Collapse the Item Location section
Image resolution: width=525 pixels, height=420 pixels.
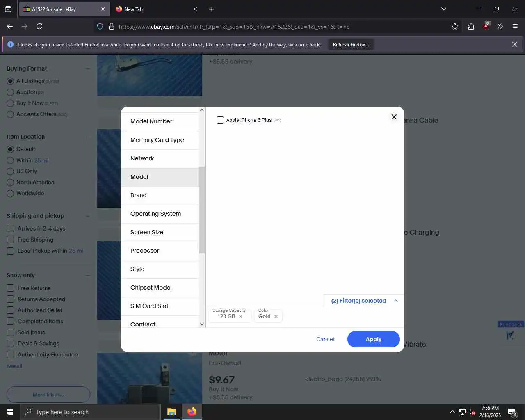(87, 137)
